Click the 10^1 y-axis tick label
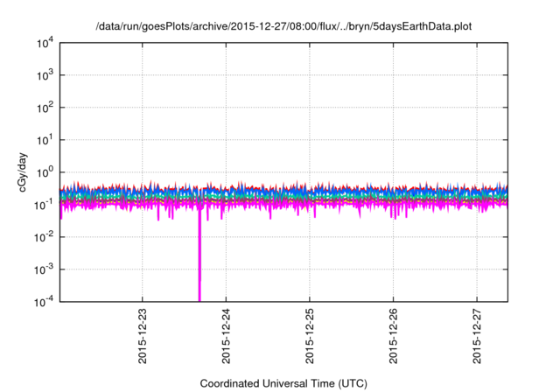 45,140
